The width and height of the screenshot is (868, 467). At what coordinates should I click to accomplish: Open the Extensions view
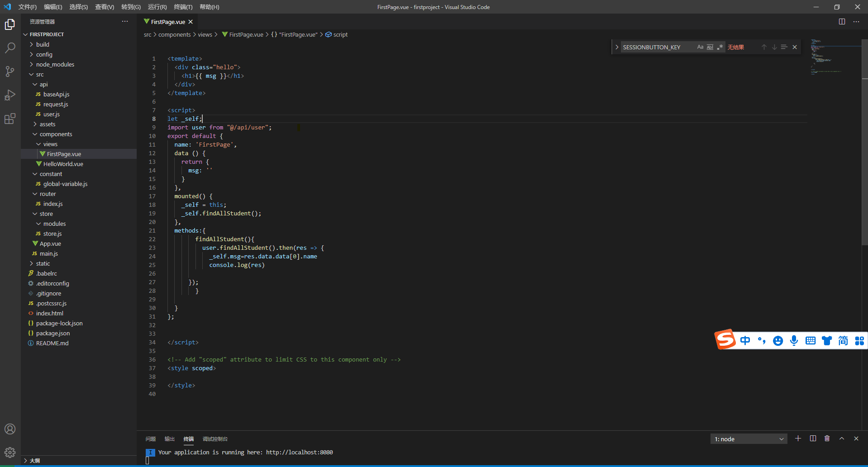10,119
